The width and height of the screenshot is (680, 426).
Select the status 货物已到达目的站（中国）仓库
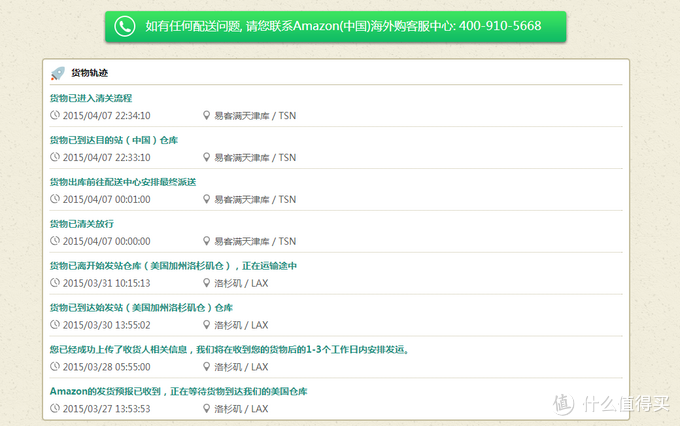pyautogui.click(x=114, y=140)
